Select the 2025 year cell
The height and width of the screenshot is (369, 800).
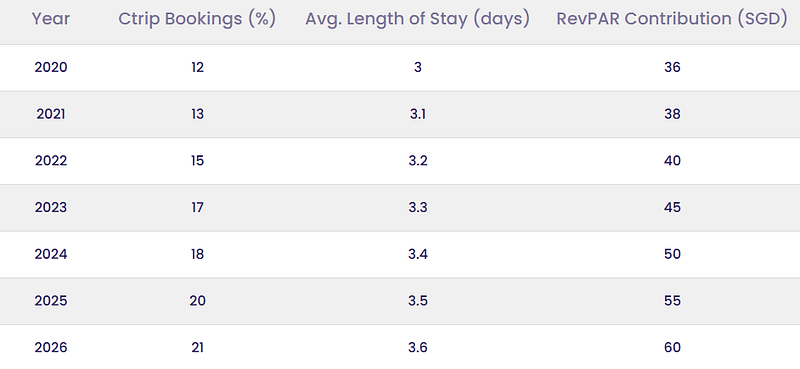pyautogui.click(x=51, y=301)
